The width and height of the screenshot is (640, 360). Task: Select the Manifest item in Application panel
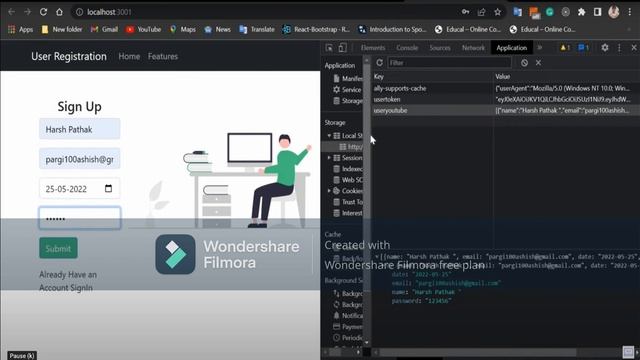pyautogui.click(x=347, y=78)
